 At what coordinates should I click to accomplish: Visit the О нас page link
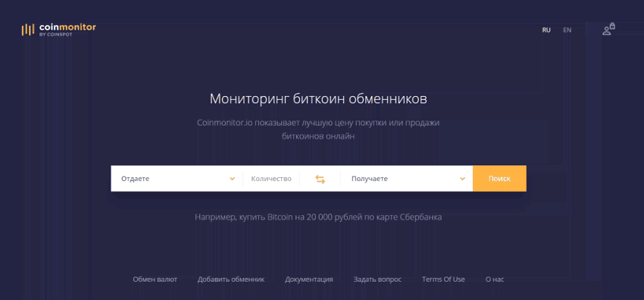[x=495, y=280]
